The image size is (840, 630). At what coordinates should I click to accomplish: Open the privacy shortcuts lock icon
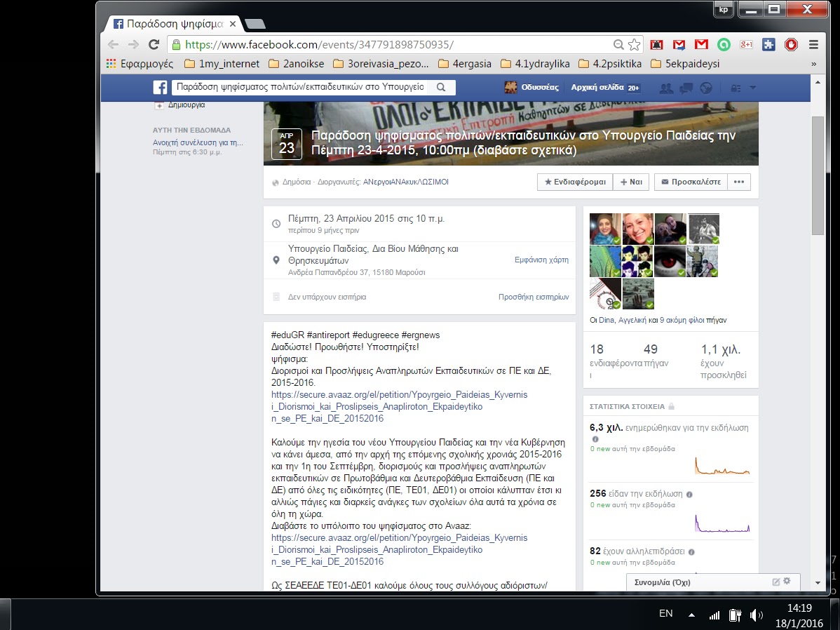click(x=736, y=88)
